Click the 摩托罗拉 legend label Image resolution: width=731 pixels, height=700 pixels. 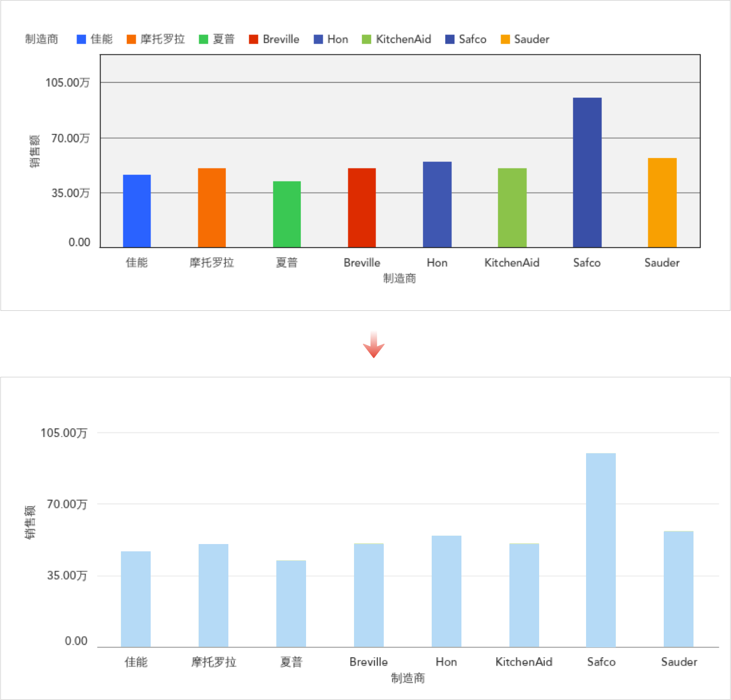(x=163, y=39)
